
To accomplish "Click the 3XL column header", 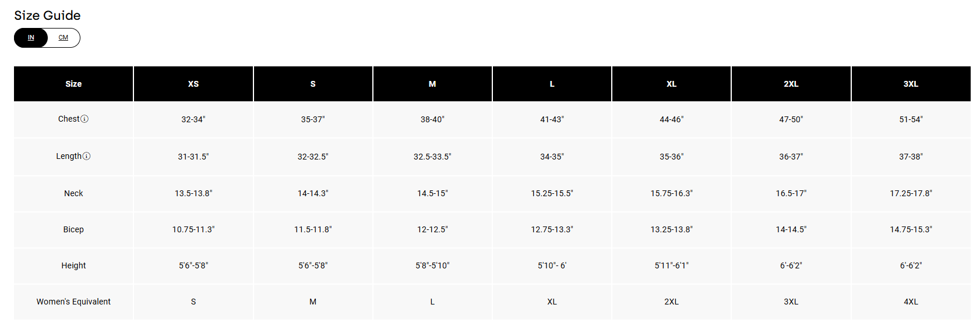I will point(911,84).
